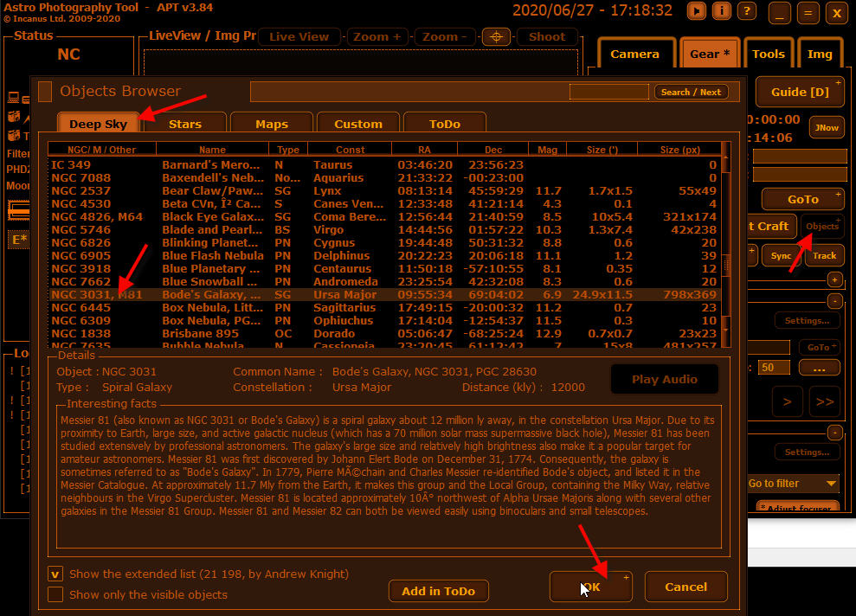Click the LiveView crosshair icon button
The width and height of the screenshot is (856, 616).
tap(495, 37)
